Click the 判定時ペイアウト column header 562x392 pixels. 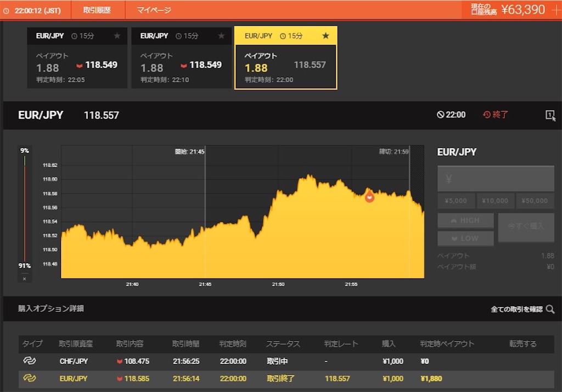click(x=447, y=344)
